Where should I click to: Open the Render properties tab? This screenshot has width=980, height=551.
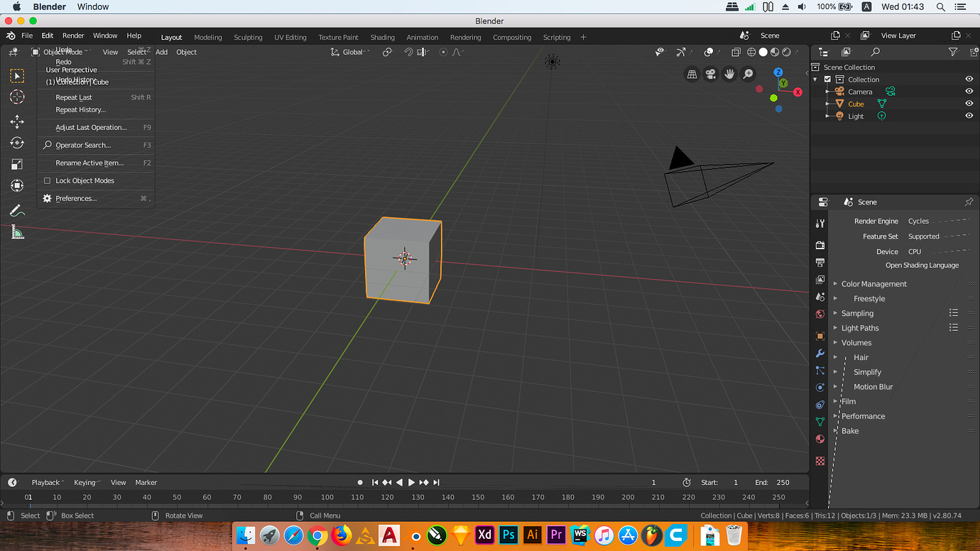[820, 245]
